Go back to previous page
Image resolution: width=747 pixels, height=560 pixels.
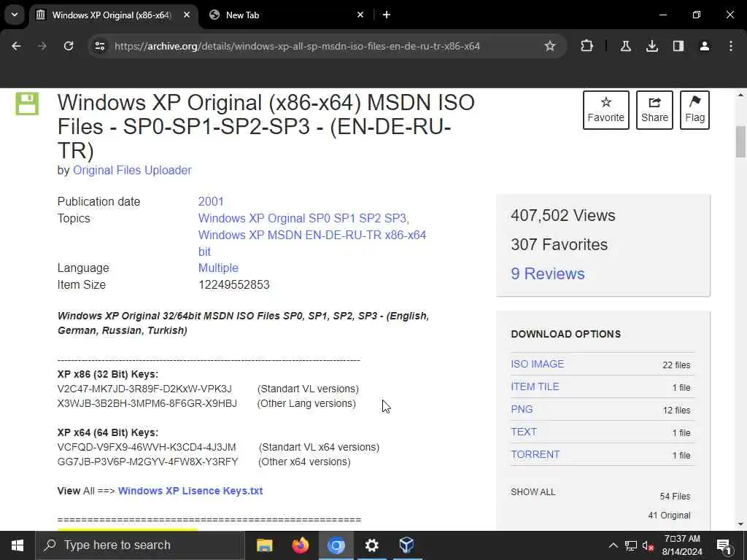(x=16, y=46)
